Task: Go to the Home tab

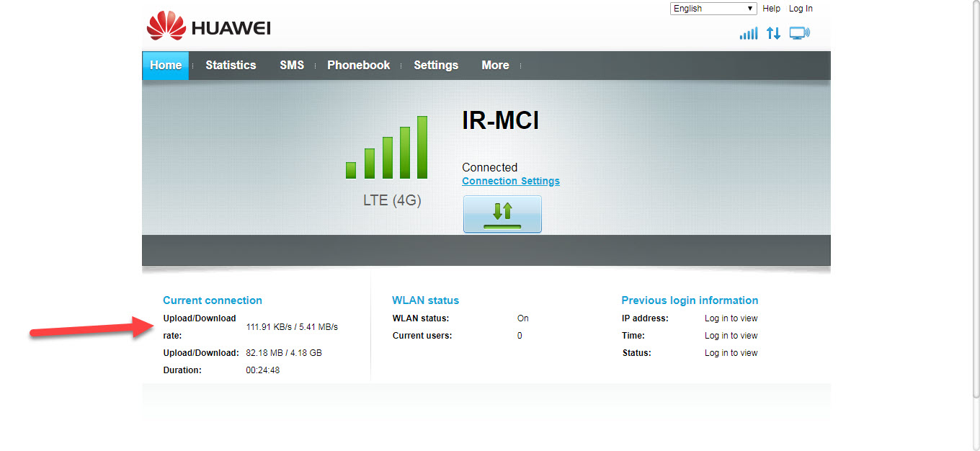Action: 166,66
